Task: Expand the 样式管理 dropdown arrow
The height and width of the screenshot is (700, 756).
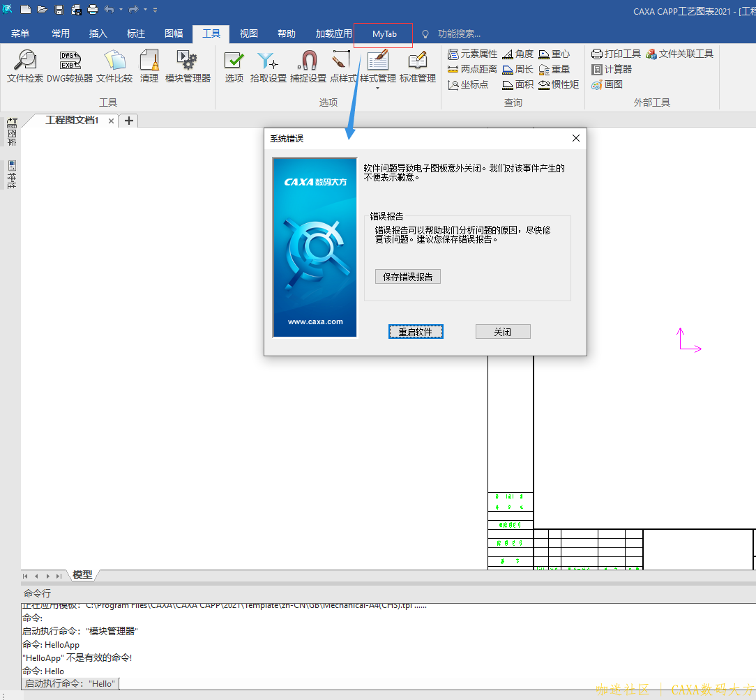Action: [x=377, y=89]
